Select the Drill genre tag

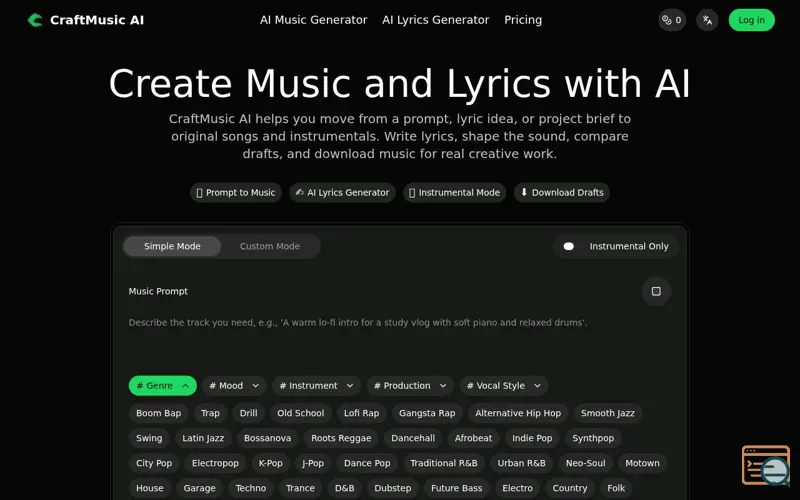248,413
